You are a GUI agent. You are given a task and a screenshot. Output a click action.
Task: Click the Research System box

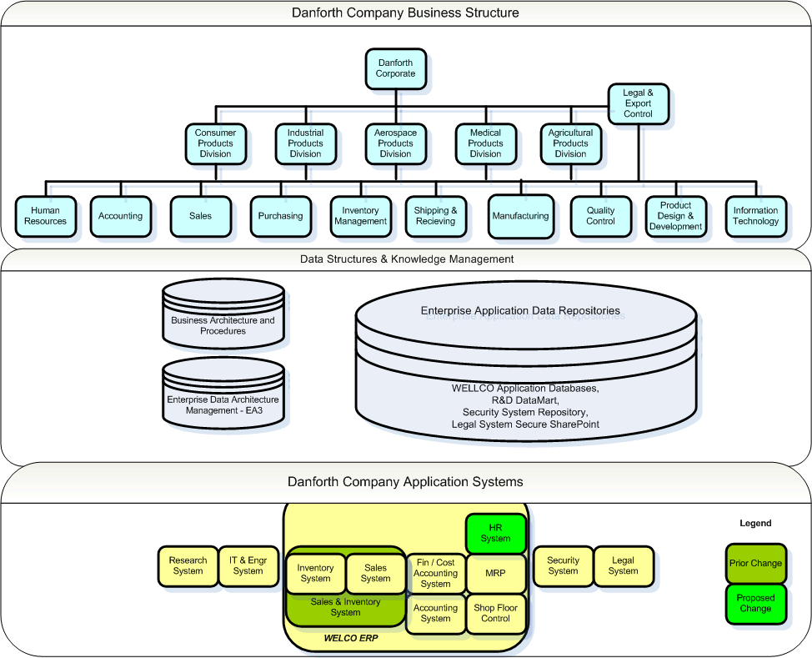(188, 566)
